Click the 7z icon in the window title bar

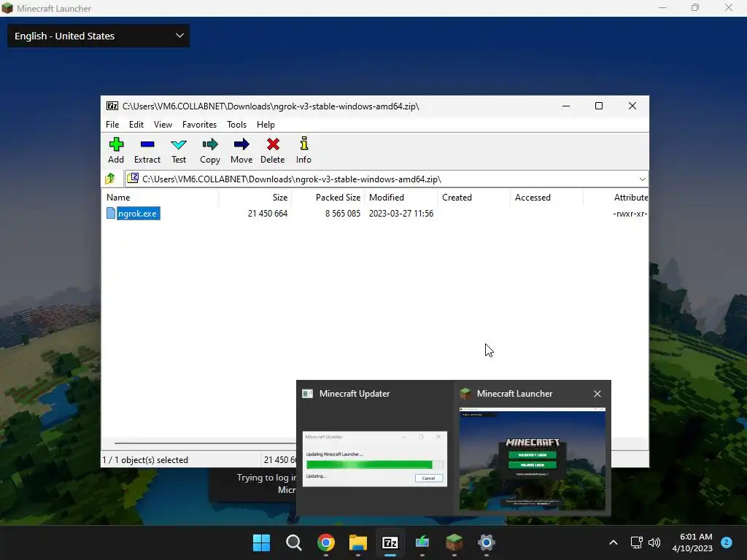pos(112,106)
